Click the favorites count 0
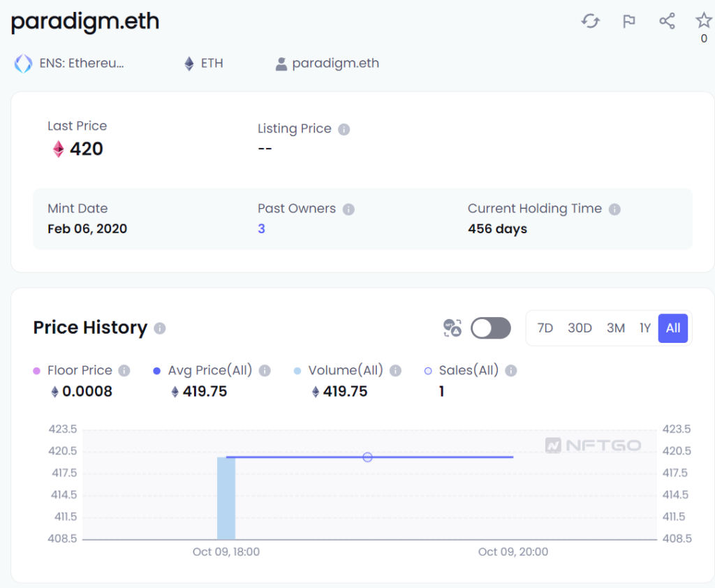Viewport: 715px width, 588px height. pyautogui.click(x=704, y=39)
